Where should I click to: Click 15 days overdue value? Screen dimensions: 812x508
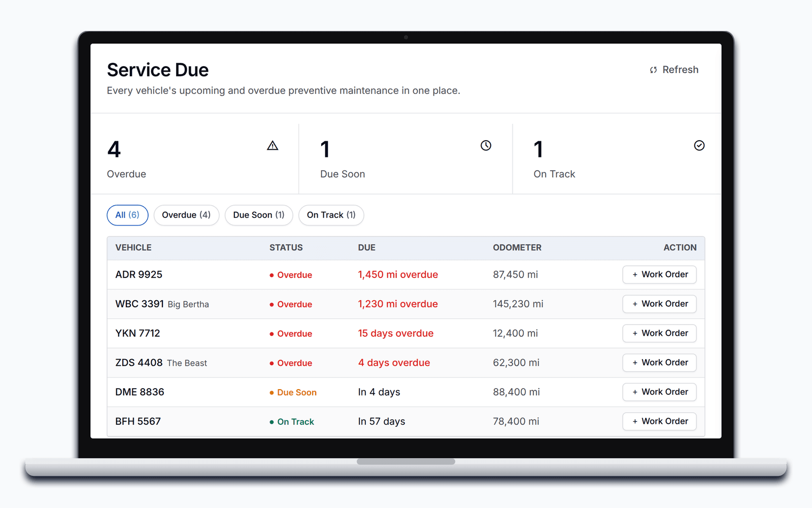(x=396, y=333)
